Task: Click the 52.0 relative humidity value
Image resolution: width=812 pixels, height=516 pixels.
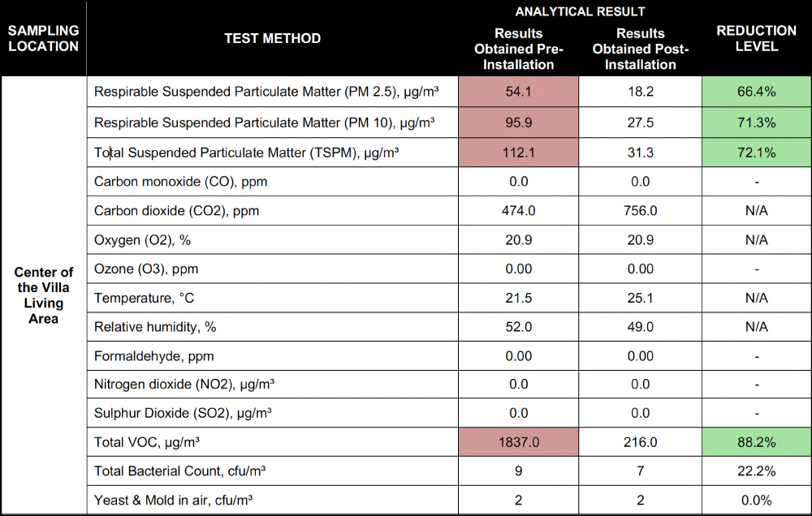Action: [x=518, y=327]
